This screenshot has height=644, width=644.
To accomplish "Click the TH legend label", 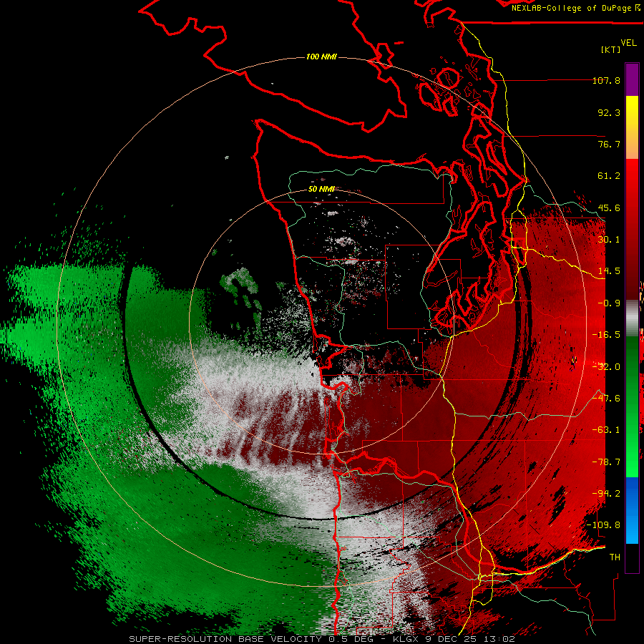I will tap(615, 557).
